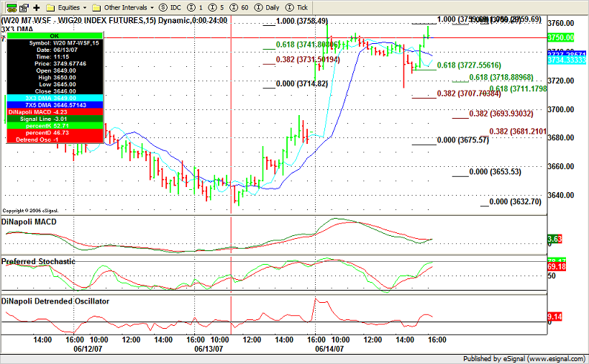The width and height of the screenshot is (589, 364).
Task: Select the IDC symbol button
Action: point(166,7)
